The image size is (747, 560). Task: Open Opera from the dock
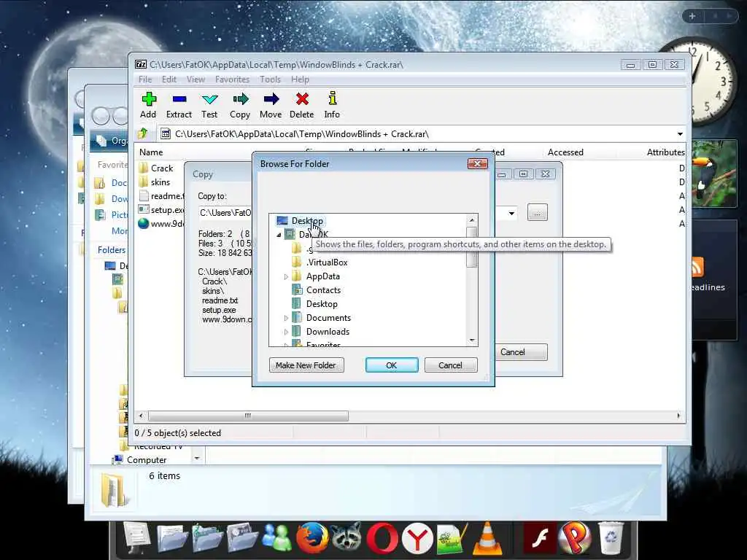pos(382,538)
